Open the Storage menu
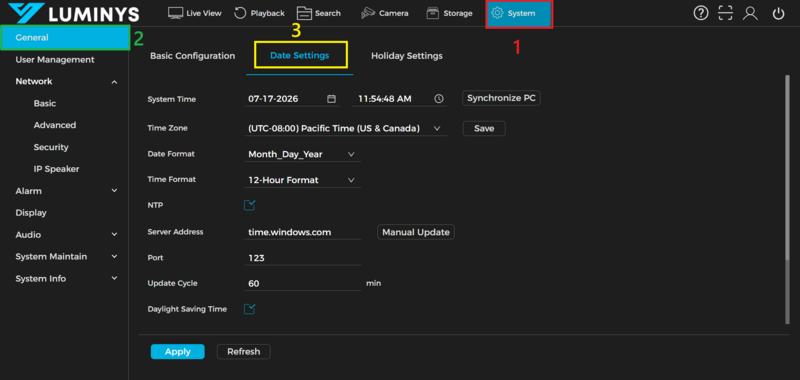Viewport: 800px width, 380px height. click(x=449, y=13)
